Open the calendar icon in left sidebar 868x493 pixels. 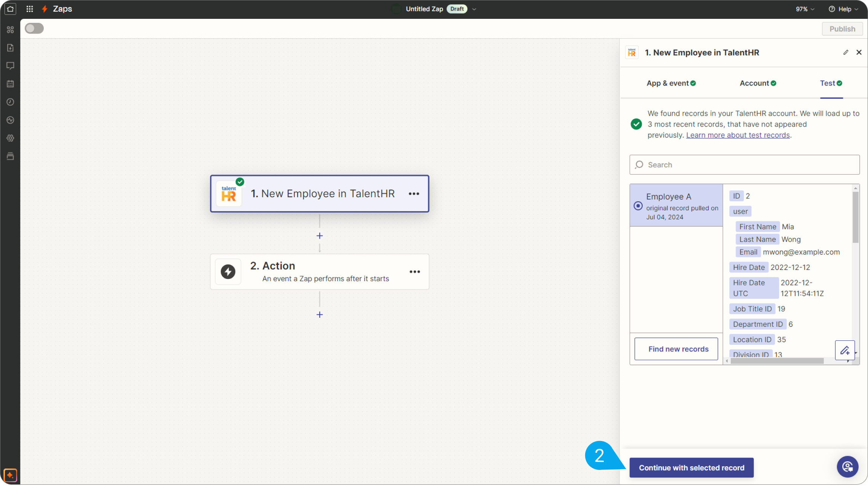[x=10, y=84]
